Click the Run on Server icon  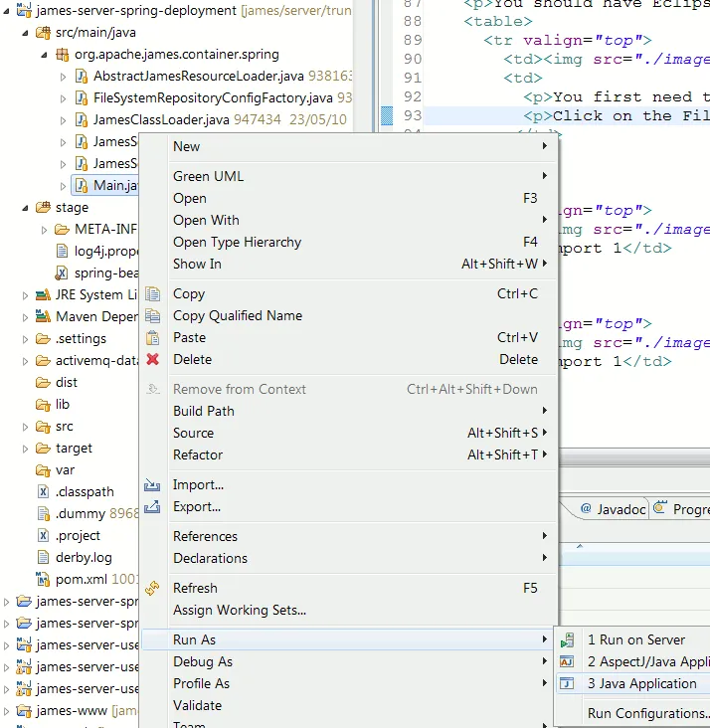tap(567, 639)
